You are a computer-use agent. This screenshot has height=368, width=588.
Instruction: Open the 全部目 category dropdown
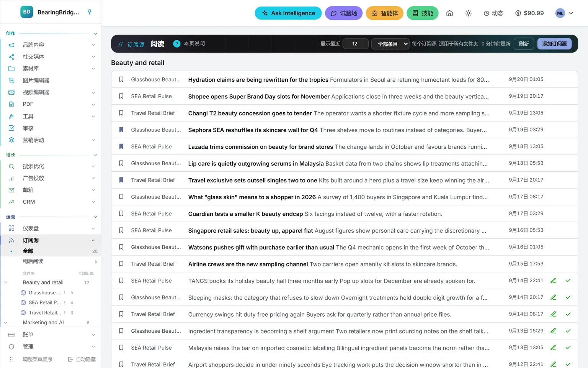pyautogui.click(x=390, y=44)
